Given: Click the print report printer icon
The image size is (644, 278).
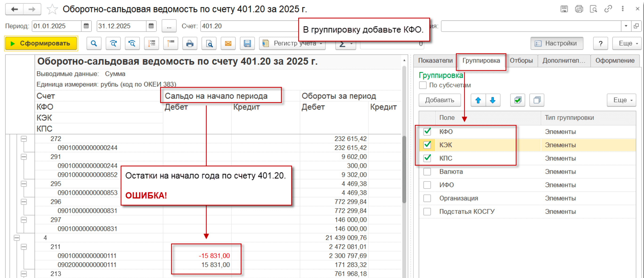Looking at the screenshot, I should click(x=190, y=44).
